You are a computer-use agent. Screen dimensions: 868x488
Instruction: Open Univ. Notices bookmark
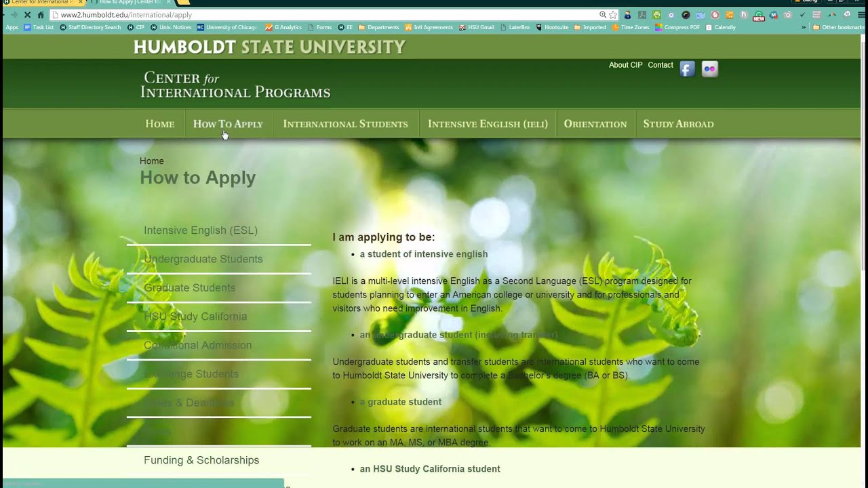tap(171, 28)
